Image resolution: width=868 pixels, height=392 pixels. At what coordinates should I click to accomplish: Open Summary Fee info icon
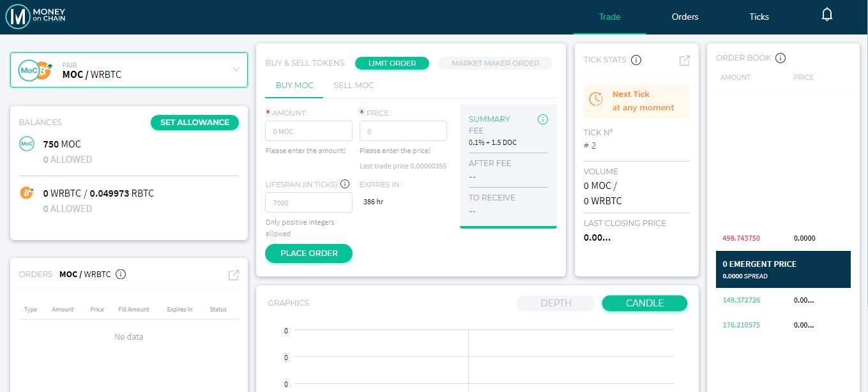[543, 119]
